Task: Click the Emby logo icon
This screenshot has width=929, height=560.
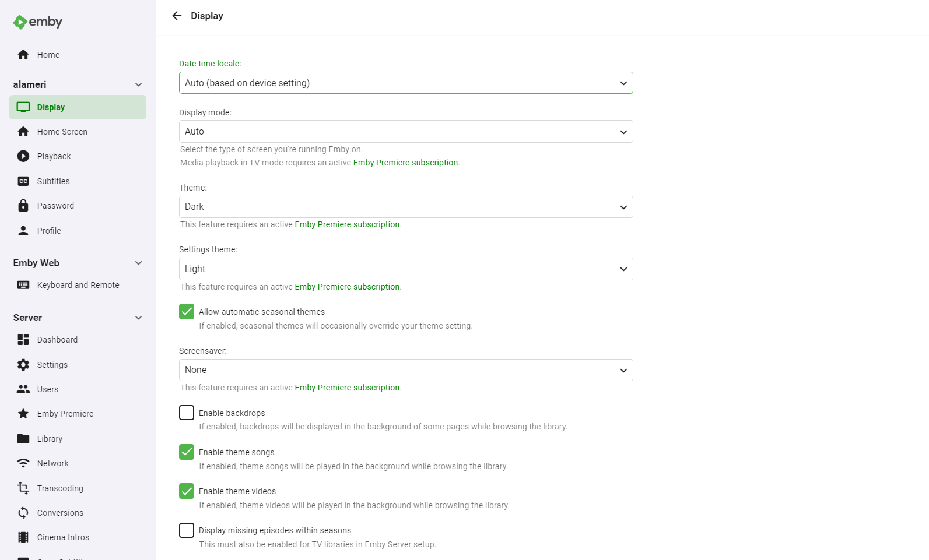Action: click(x=20, y=22)
